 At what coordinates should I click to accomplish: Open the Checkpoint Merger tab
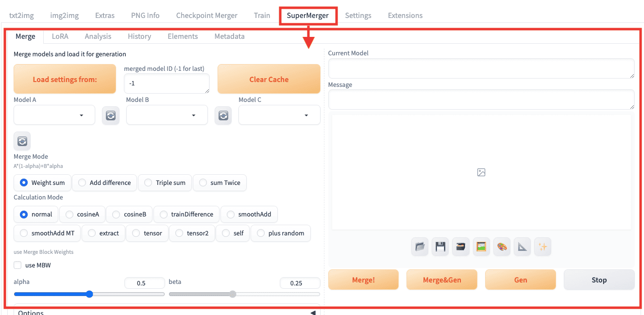206,15
